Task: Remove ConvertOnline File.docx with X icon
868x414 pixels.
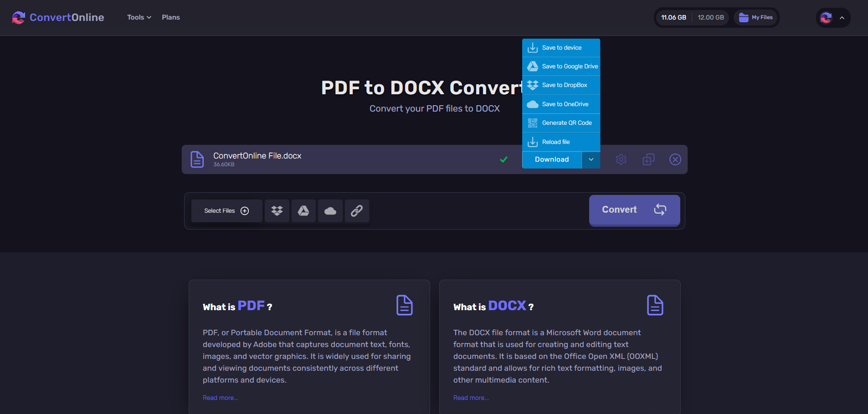Action: 675,159
